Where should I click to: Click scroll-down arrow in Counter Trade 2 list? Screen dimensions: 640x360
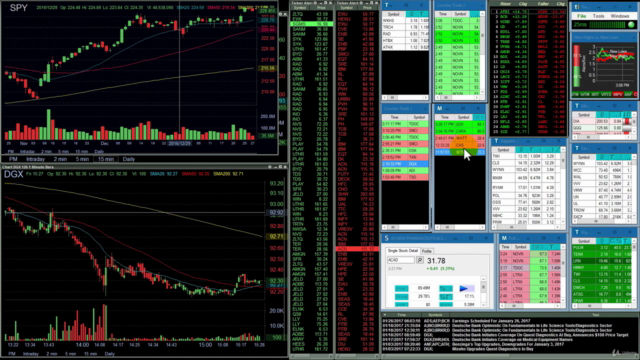click(x=482, y=92)
